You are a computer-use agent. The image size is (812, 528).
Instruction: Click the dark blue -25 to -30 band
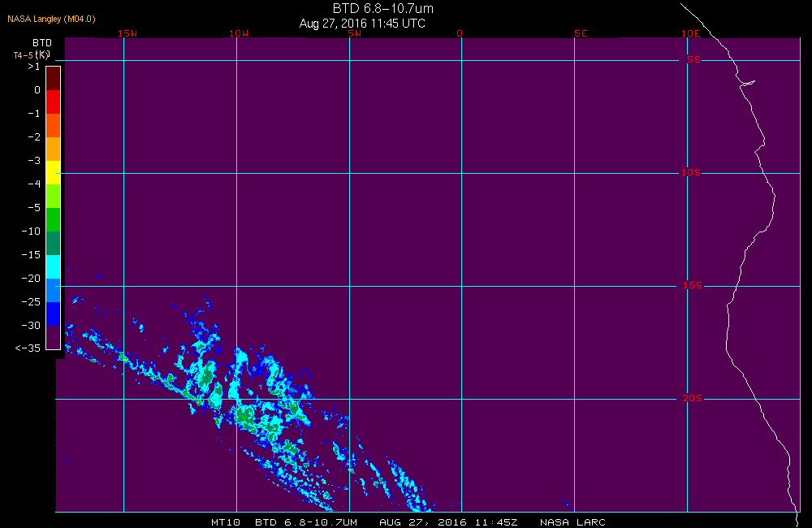54,314
